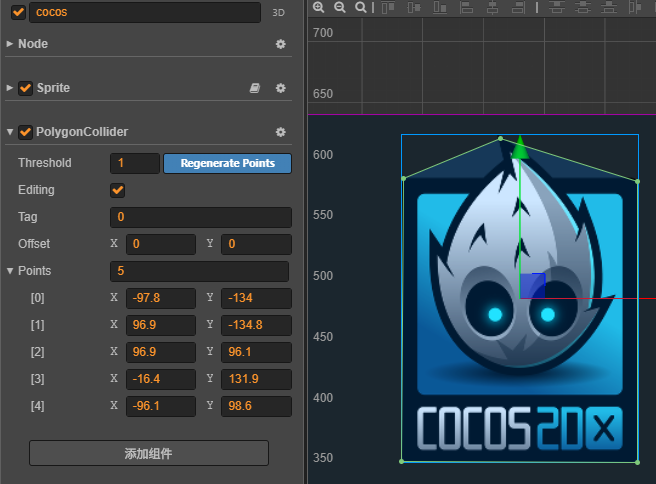This screenshot has height=484, width=656.
Task: Click the Offset property label
Action: [34, 244]
